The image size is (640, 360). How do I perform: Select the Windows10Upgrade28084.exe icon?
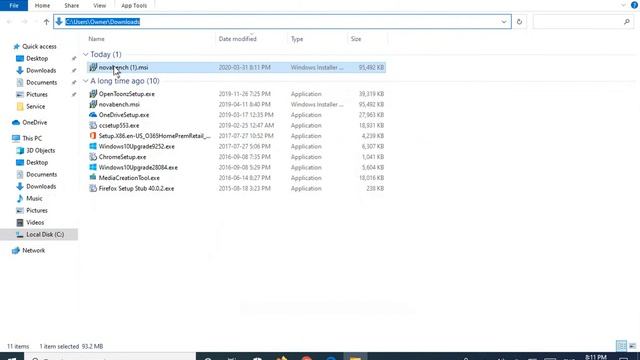(x=93, y=167)
